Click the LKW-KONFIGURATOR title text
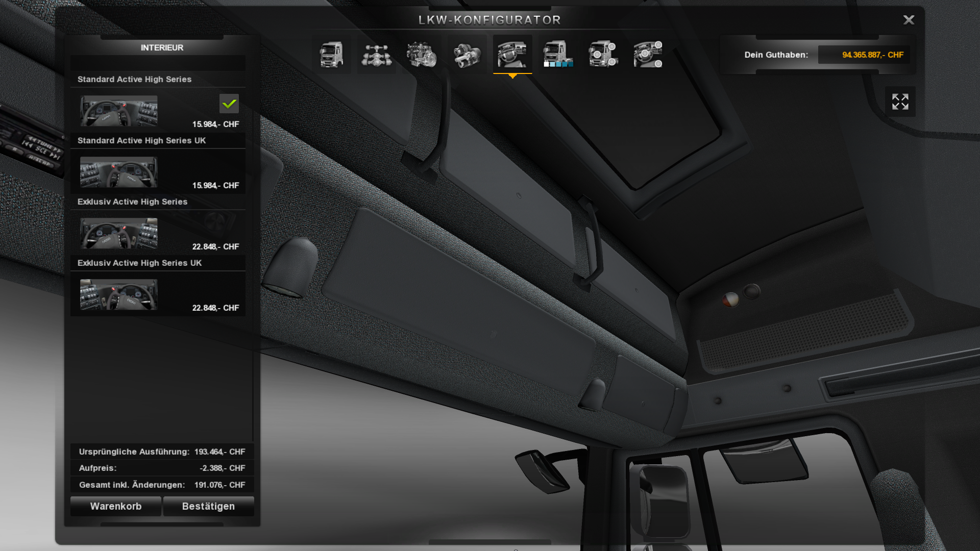Screen dimensions: 980x551 490,20
